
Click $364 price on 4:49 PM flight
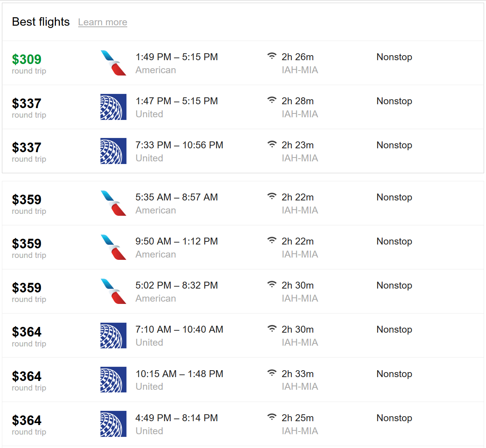click(x=26, y=420)
